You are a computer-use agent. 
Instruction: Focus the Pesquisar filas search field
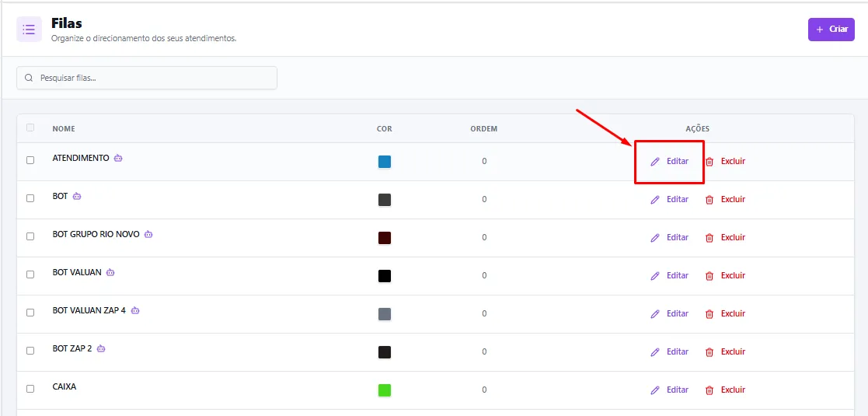coord(147,78)
